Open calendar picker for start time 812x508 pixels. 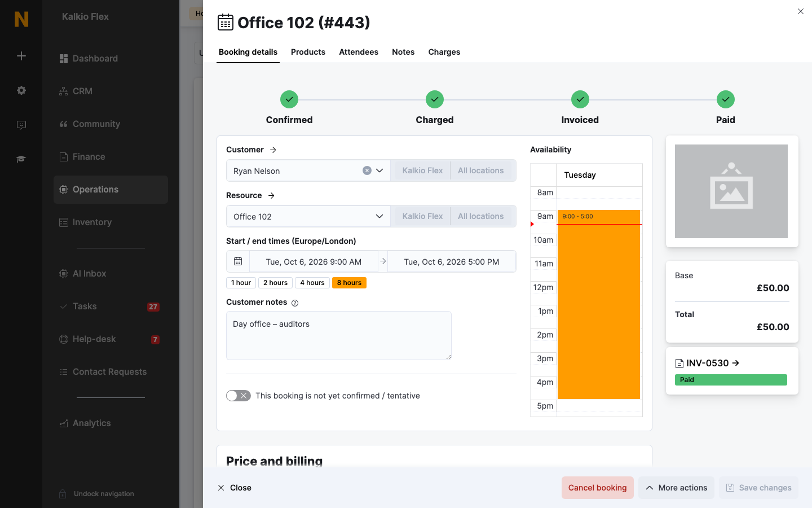238,261
